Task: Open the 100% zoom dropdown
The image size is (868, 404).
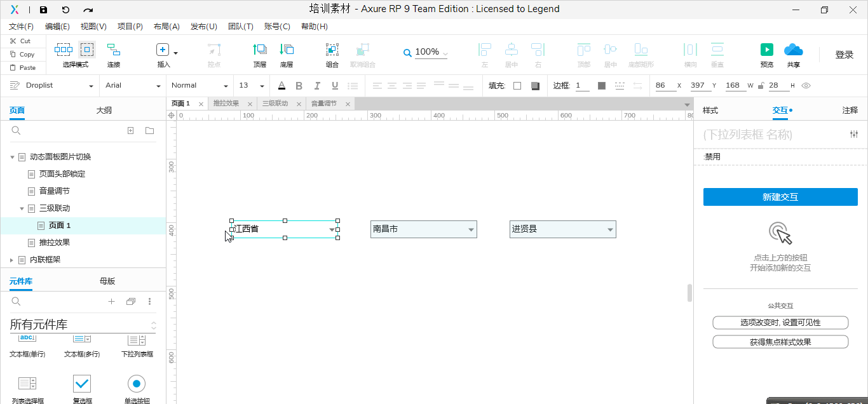Action: (445, 53)
